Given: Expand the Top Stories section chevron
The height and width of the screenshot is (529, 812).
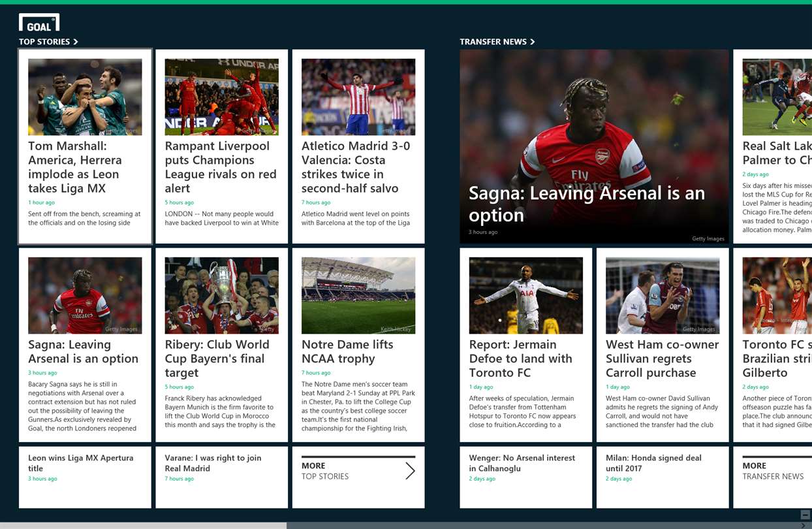Looking at the screenshot, I should [76, 42].
